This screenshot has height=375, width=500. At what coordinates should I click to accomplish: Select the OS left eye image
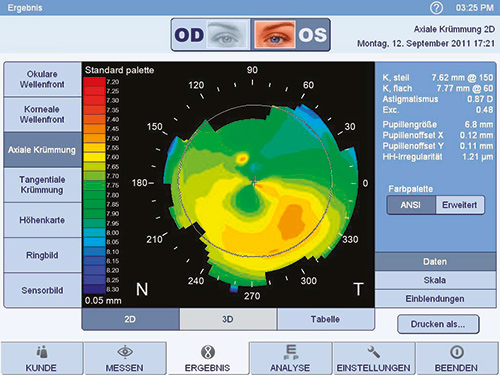tap(274, 34)
